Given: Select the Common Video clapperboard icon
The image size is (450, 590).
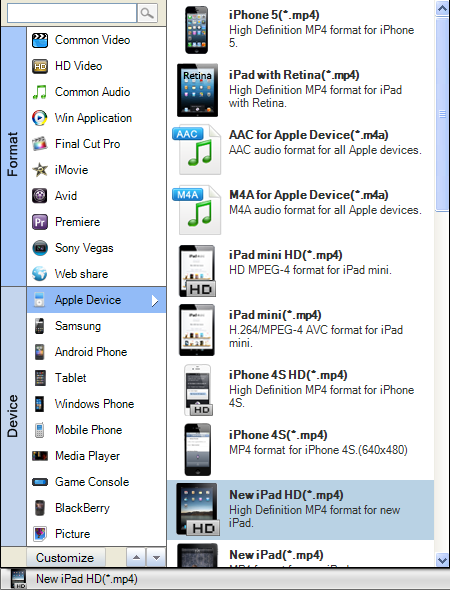Looking at the screenshot, I should click(x=40, y=40).
